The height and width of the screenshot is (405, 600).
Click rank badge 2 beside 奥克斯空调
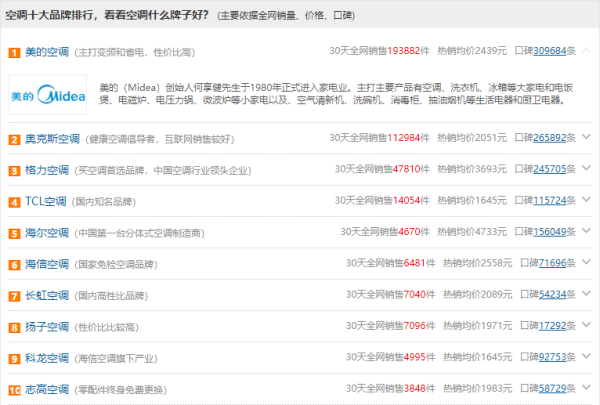[x=14, y=139]
